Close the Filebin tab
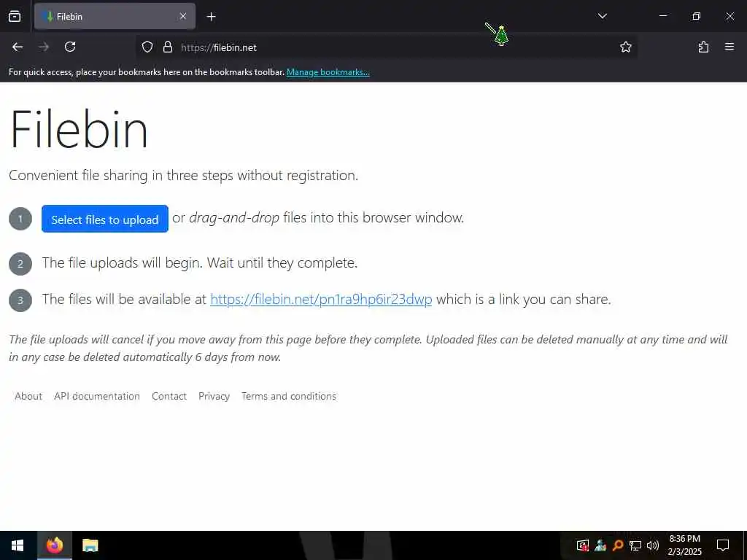747x560 pixels. click(x=183, y=16)
